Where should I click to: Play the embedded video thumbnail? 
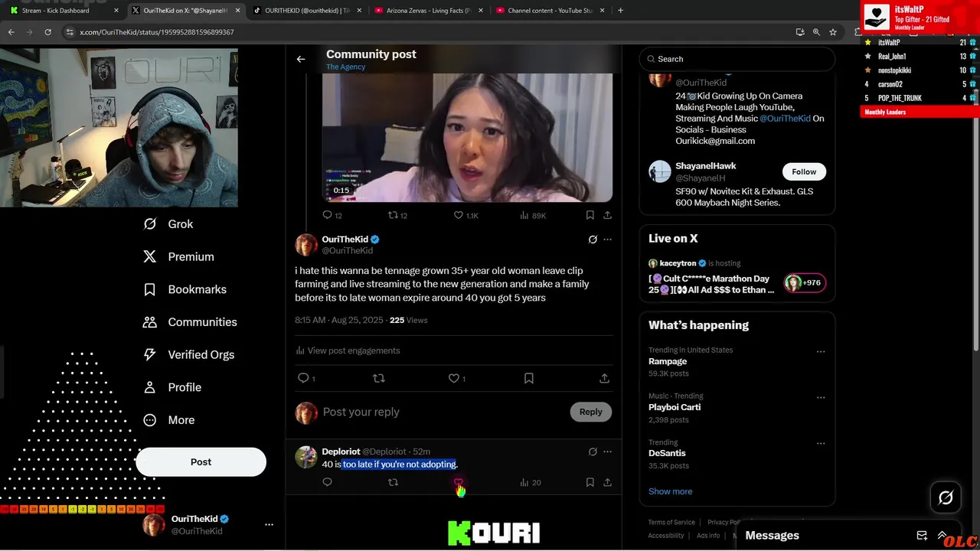click(467, 138)
